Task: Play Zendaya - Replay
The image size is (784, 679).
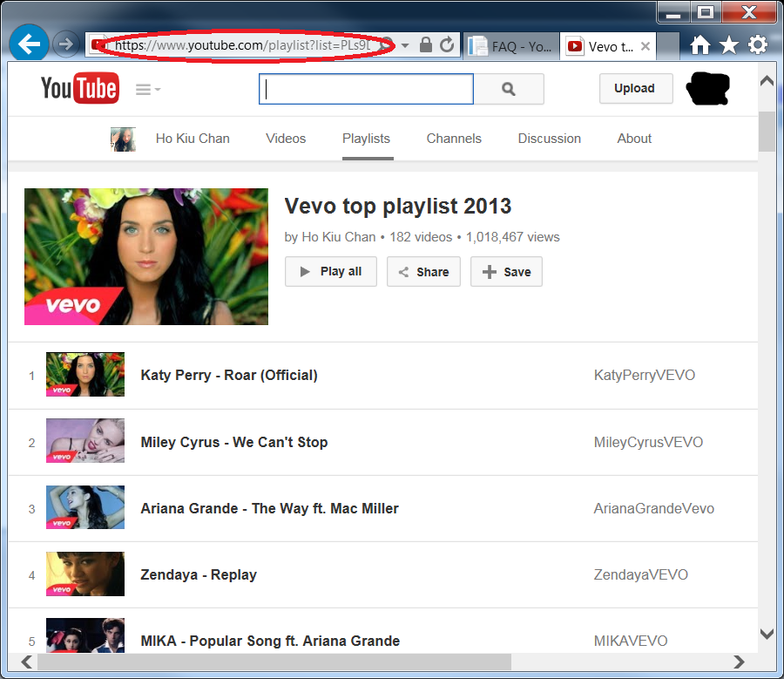Action: pos(199,575)
